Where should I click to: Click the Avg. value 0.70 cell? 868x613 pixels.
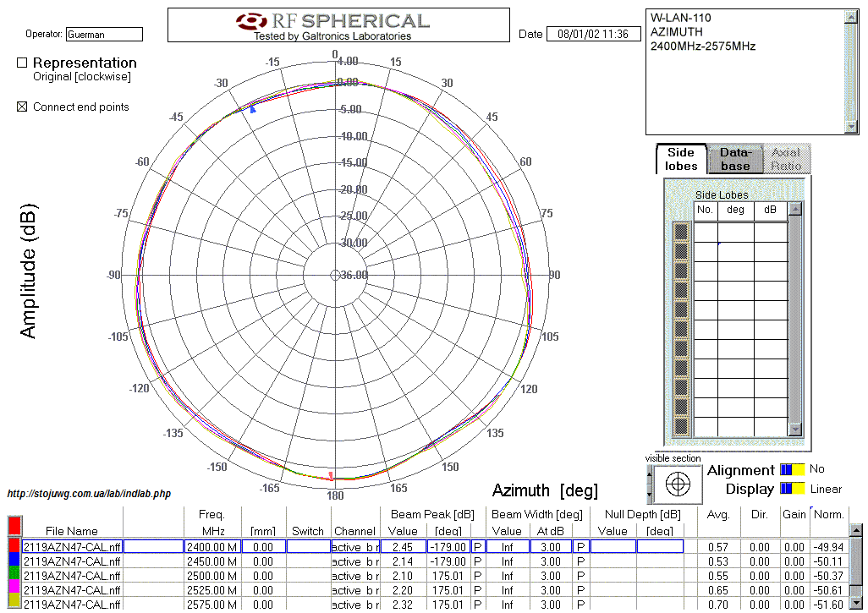[x=718, y=605]
